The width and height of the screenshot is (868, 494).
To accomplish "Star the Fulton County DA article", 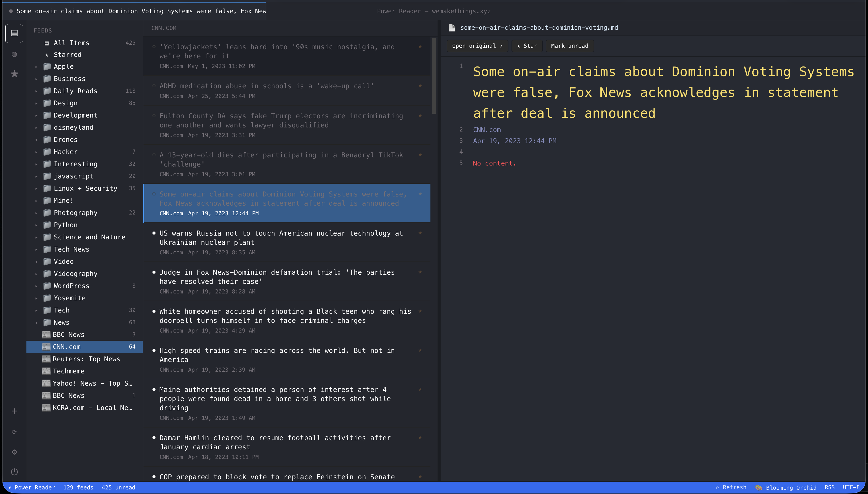I will point(420,115).
